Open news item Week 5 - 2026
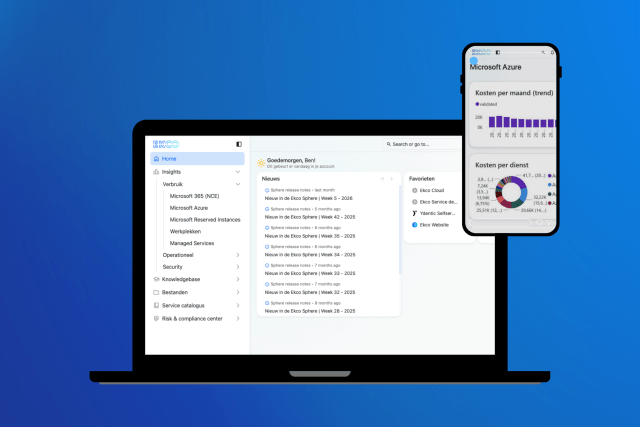Viewport: 640px width, 427px height. [x=308, y=198]
